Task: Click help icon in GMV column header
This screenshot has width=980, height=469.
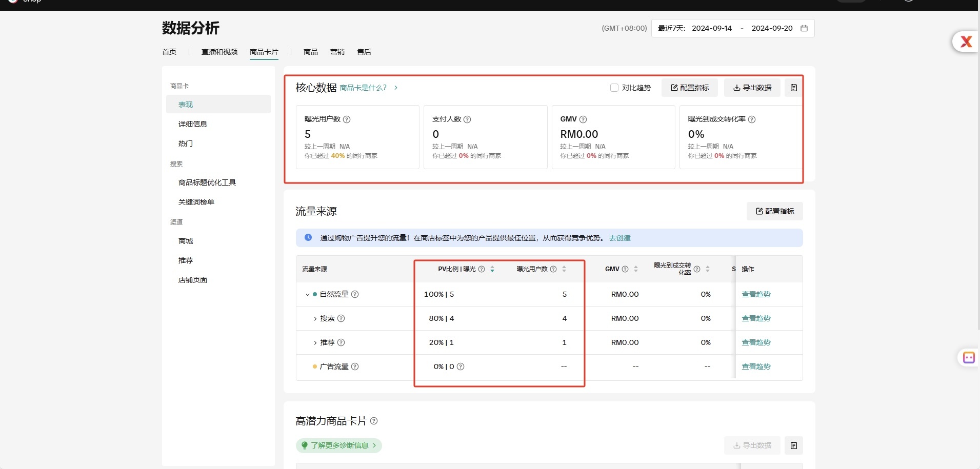Action: (625, 269)
